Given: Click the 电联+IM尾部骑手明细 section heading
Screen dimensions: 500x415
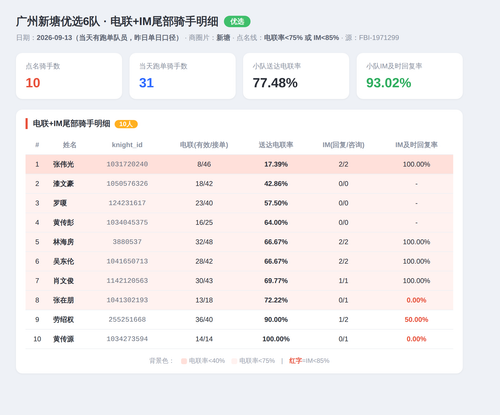Looking at the screenshot, I should click(71, 124).
